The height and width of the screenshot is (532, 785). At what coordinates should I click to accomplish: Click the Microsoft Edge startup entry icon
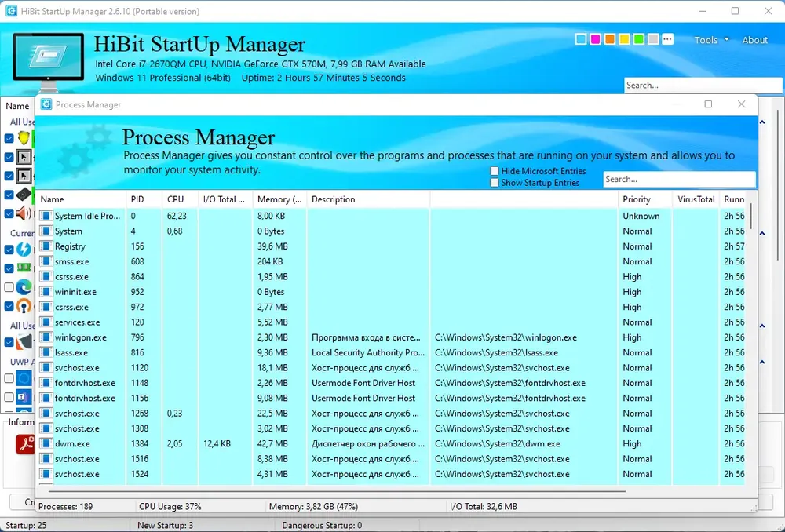24,287
